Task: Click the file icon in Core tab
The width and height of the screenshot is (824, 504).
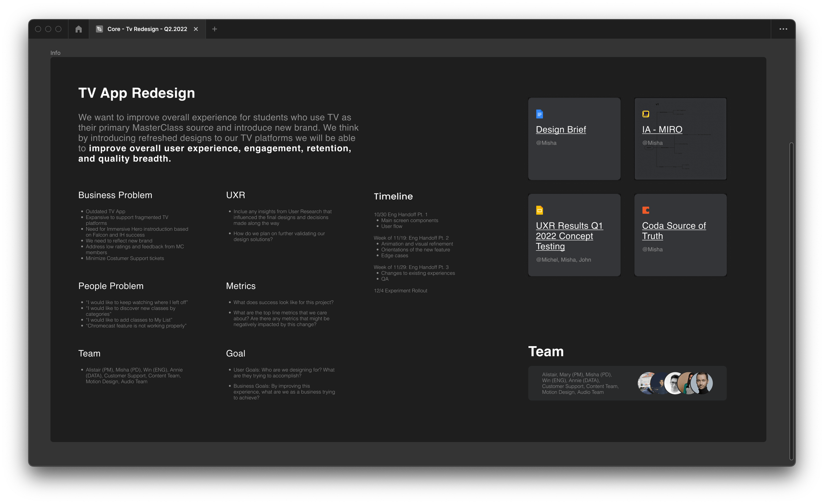Action: [99, 29]
